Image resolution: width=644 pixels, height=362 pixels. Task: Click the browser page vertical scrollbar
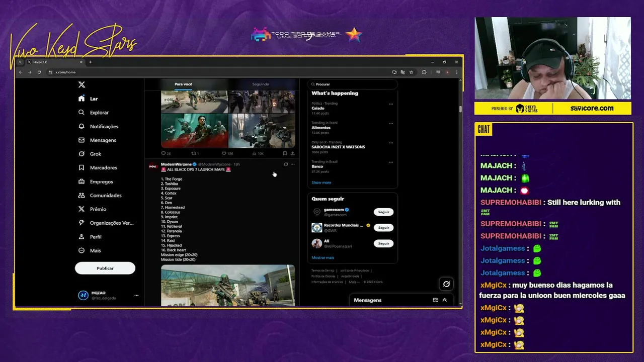pos(460,109)
